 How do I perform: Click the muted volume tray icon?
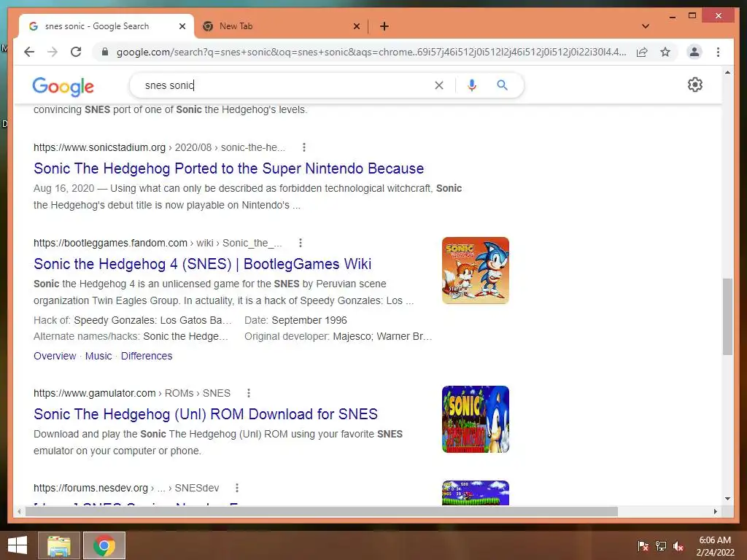click(678, 546)
